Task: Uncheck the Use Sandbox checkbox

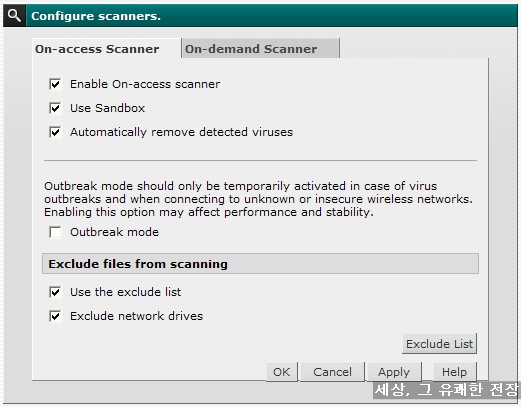Action: point(55,108)
